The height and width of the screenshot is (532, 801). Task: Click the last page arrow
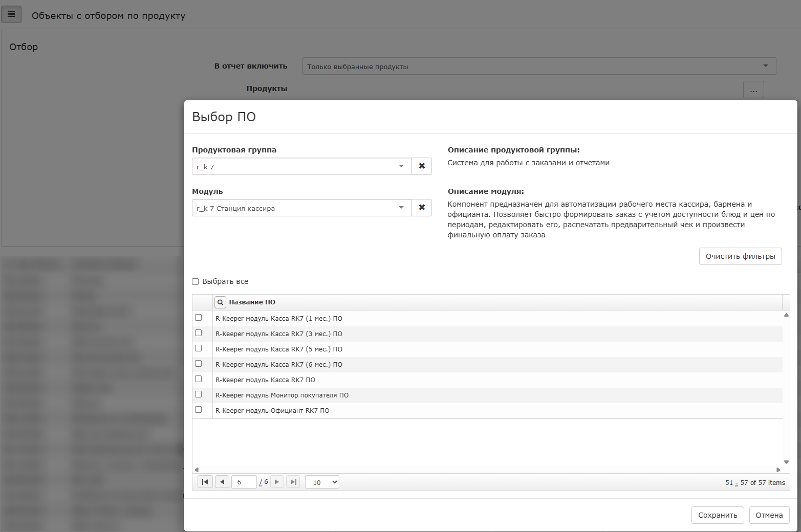[293, 482]
